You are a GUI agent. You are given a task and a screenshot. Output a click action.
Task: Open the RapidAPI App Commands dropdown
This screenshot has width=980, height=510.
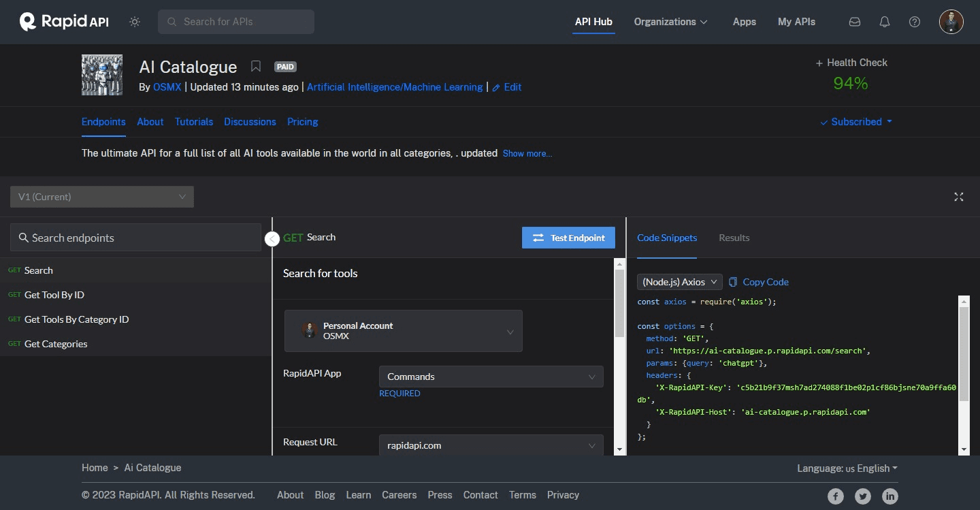tap(491, 377)
